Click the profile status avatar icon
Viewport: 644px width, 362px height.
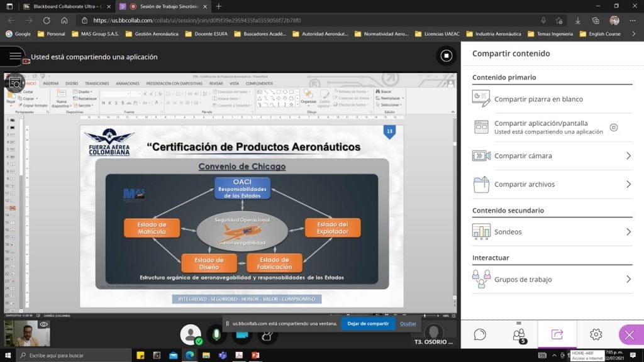point(191,334)
